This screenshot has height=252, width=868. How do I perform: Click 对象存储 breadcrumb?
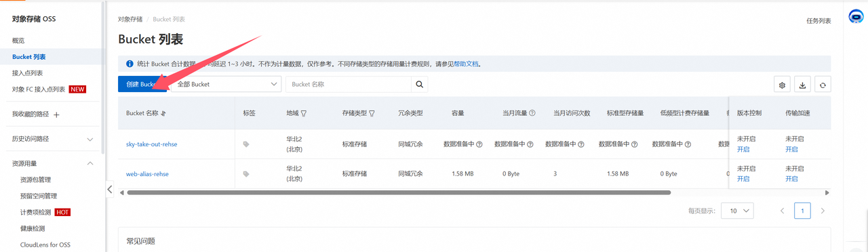click(x=130, y=19)
